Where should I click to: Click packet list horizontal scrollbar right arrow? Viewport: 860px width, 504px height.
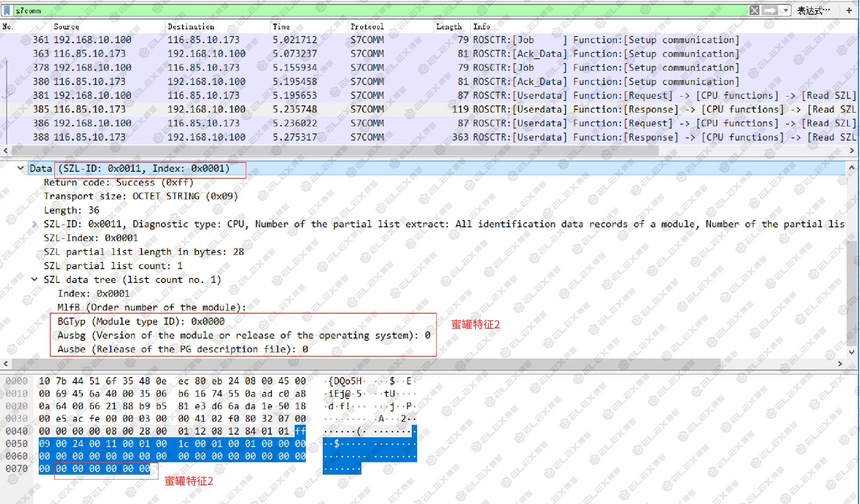coord(852,151)
